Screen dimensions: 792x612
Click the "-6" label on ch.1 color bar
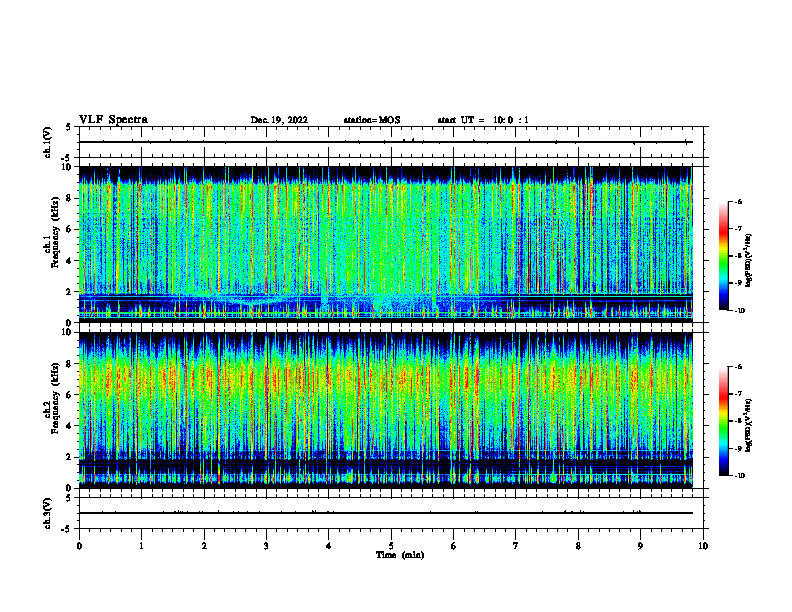(739, 201)
